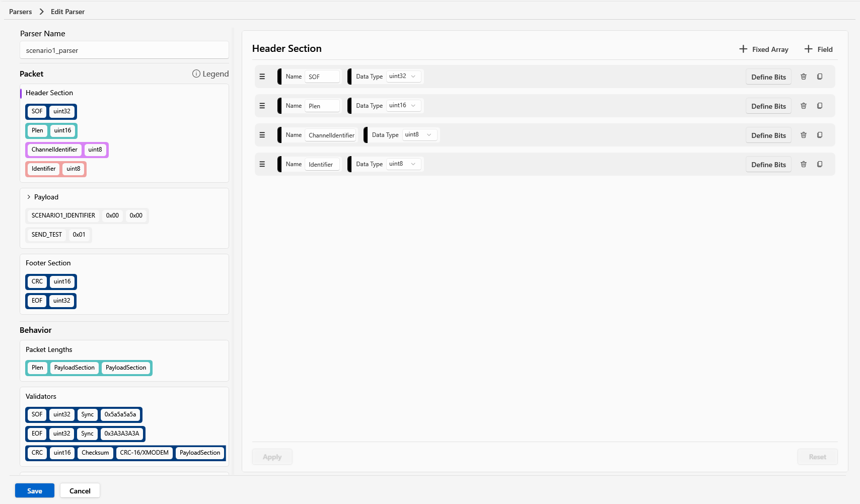Click Define Bits for Plen
This screenshot has width=860, height=504.
(x=768, y=106)
